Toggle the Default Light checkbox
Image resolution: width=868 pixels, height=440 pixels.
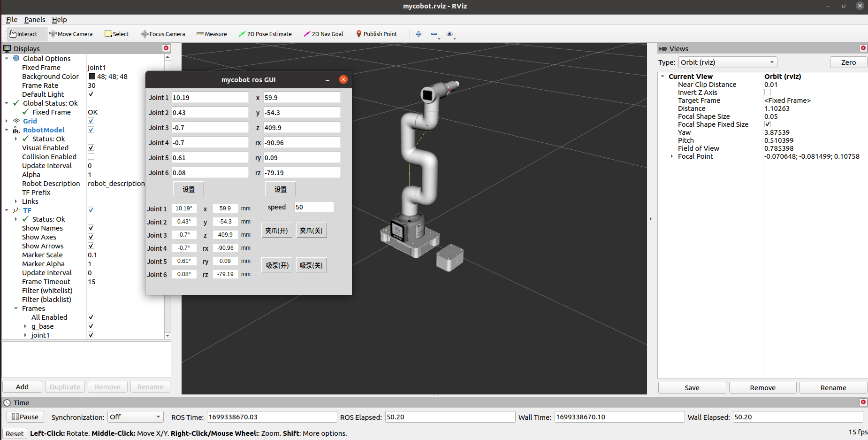91,94
